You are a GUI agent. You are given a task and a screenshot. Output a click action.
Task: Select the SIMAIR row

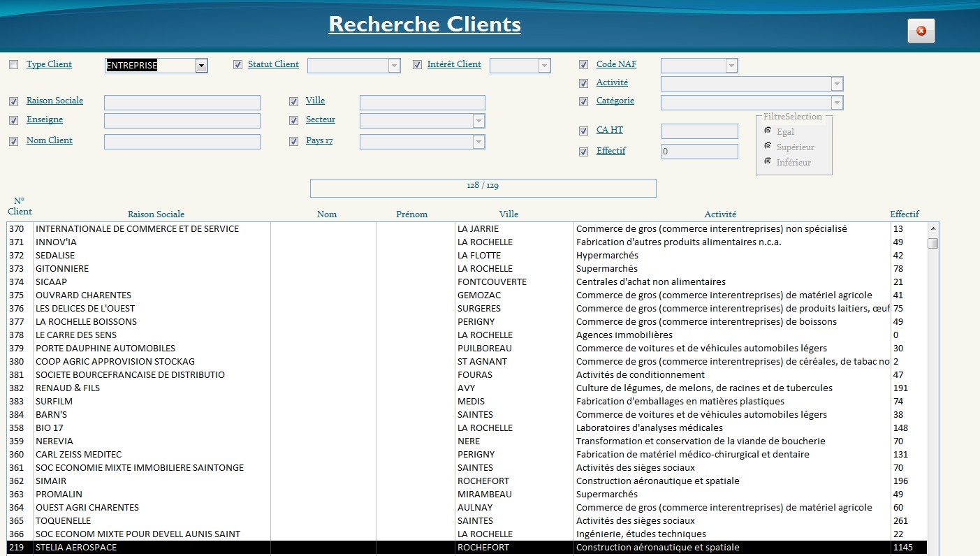(x=467, y=481)
